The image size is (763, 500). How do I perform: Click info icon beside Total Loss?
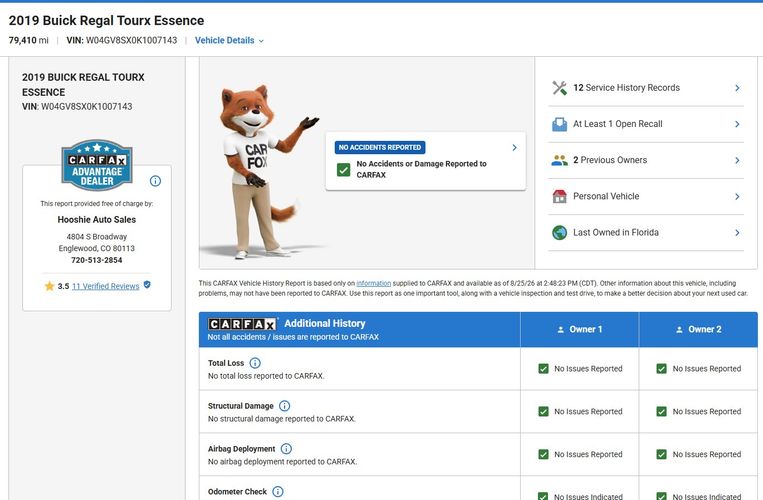(x=255, y=363)
